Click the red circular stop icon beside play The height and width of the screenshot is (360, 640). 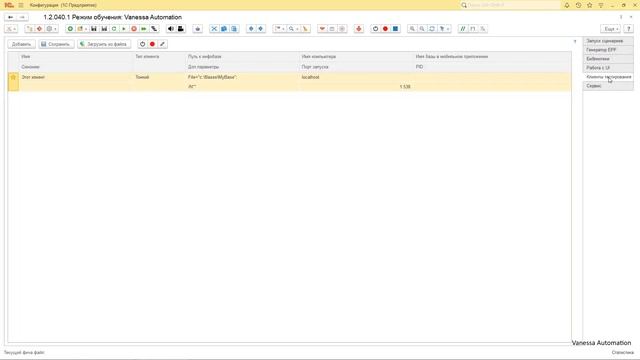tap(134, 29)
